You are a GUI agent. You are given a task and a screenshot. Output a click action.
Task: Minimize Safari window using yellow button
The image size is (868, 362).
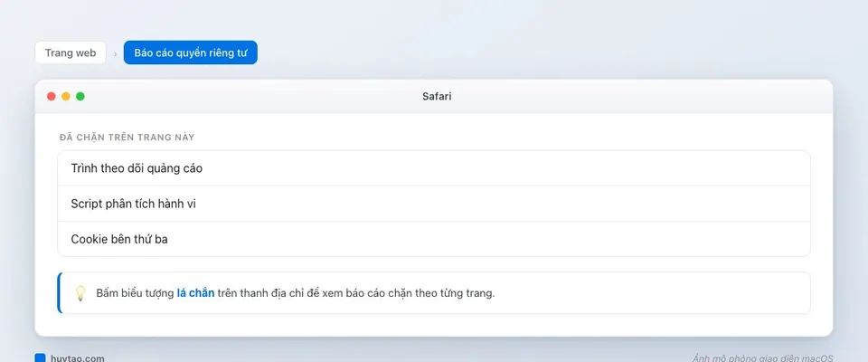point(66,97)
